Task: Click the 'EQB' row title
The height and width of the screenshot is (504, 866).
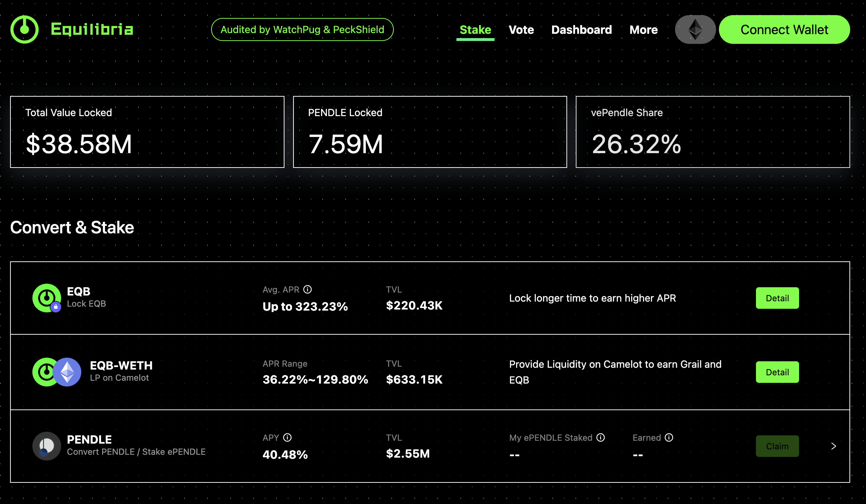Action: coord(78,292)
